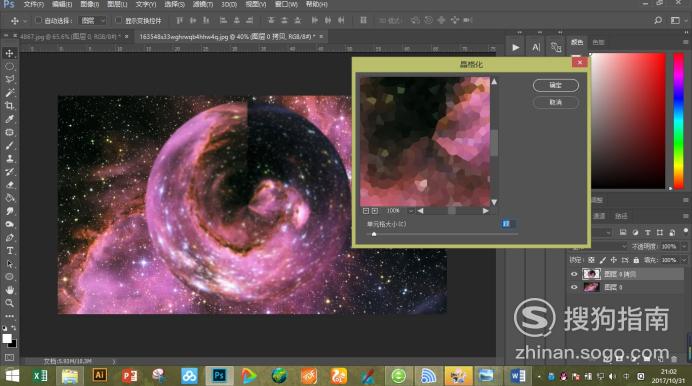The width and height of the screenshot is (692, 386).
Task: Select the Magic Wand tool
Action: coord(9,93)
